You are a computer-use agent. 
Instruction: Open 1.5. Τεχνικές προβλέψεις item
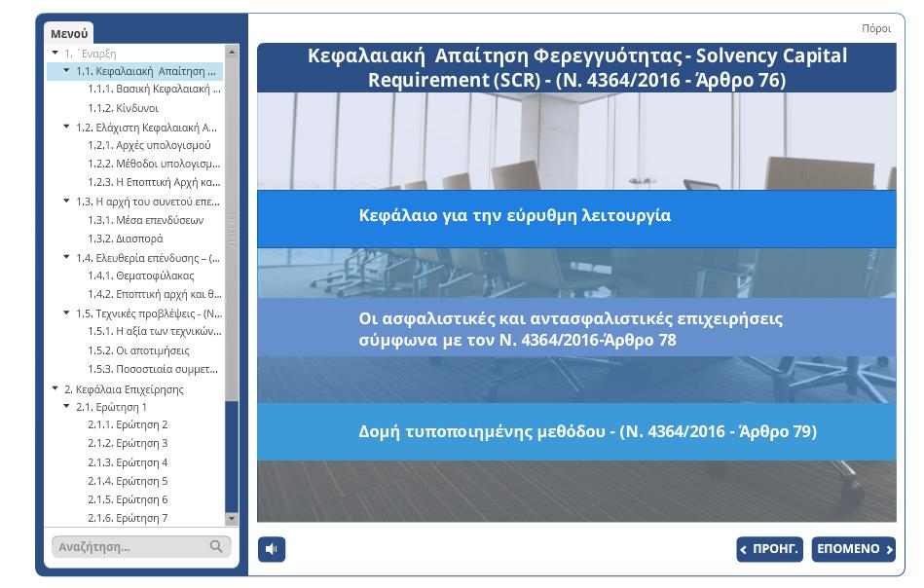(x=149, y=313)
